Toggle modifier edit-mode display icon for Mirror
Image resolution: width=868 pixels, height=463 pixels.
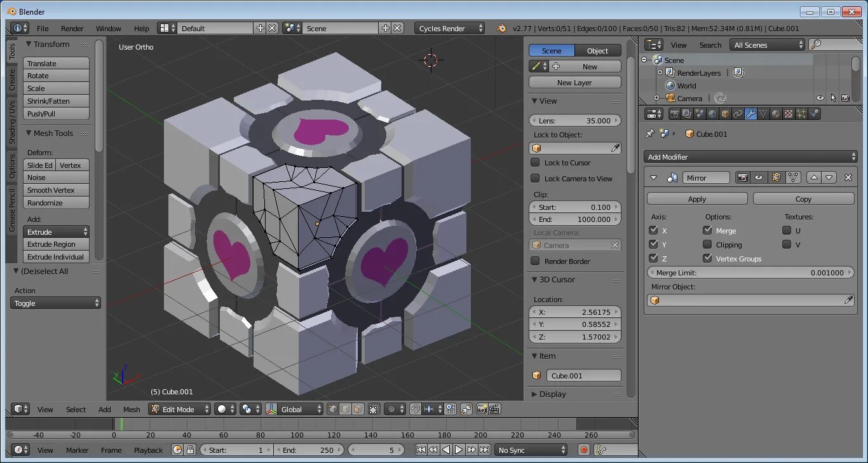(x=776, y=177)
